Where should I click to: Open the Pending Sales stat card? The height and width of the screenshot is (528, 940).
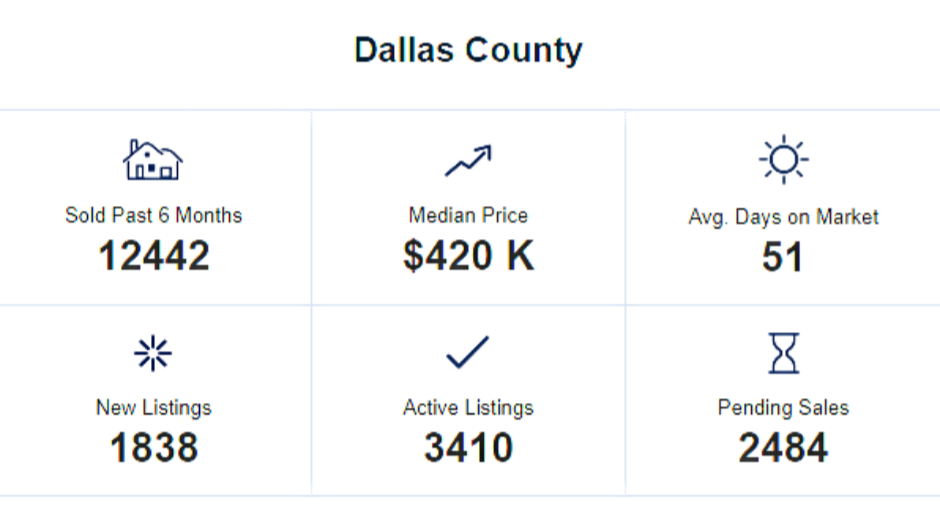click(x=783, y=400)
